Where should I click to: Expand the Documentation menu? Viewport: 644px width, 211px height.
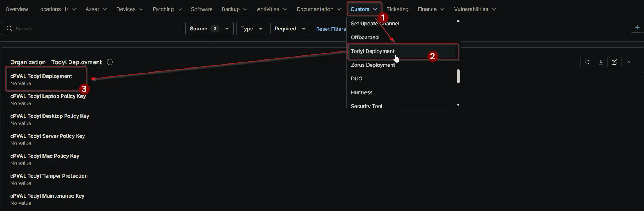click(x=319, y=9)
